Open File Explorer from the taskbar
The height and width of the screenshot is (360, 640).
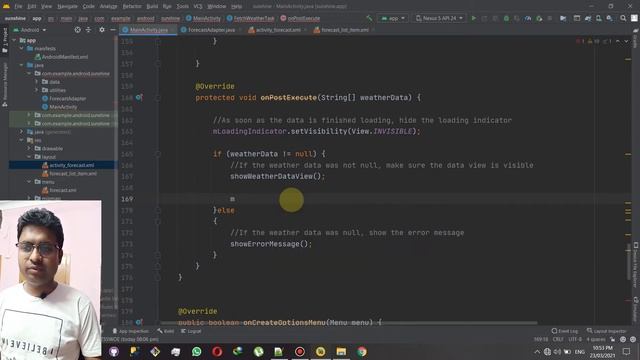coord(341,351)
